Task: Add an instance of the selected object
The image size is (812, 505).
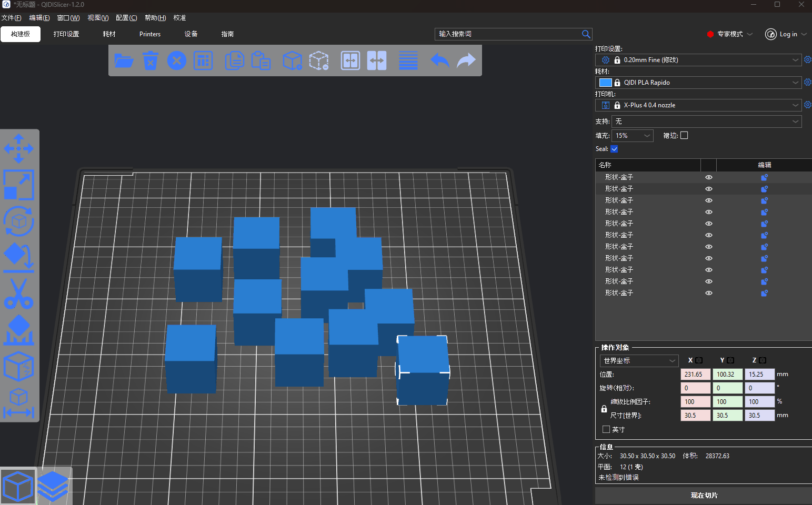Action: 292,60
